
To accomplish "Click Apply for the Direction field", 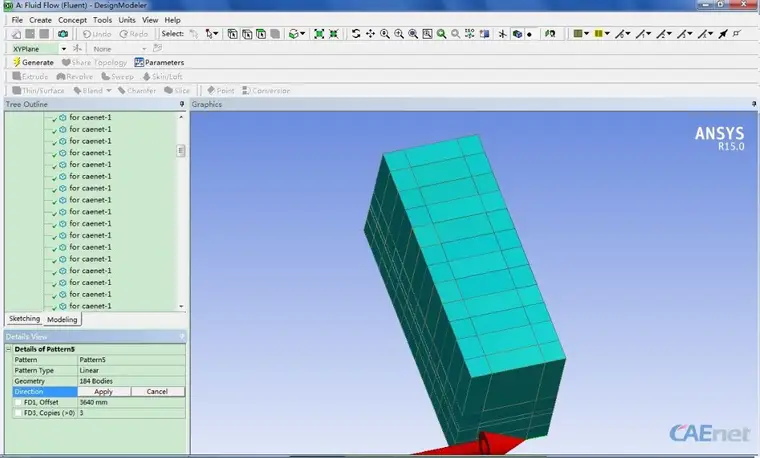I will click(103, 392).
